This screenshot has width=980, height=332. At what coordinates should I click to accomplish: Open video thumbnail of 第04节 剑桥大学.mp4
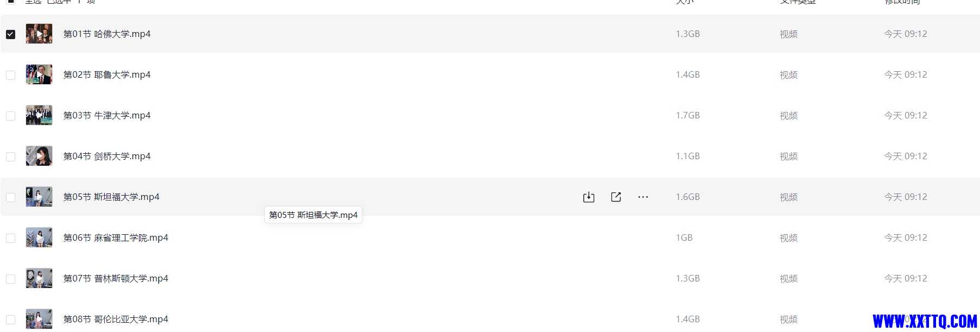[39, 156]
